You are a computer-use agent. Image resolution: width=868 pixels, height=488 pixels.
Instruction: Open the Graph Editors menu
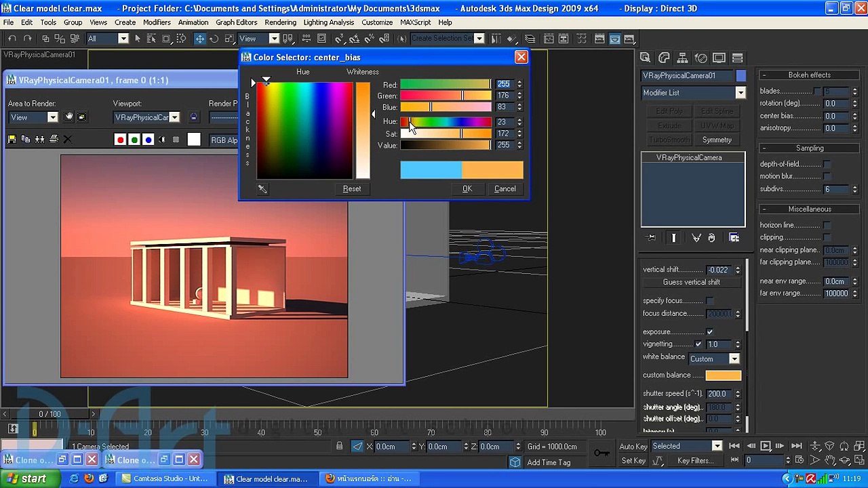(x=236, y=22)
